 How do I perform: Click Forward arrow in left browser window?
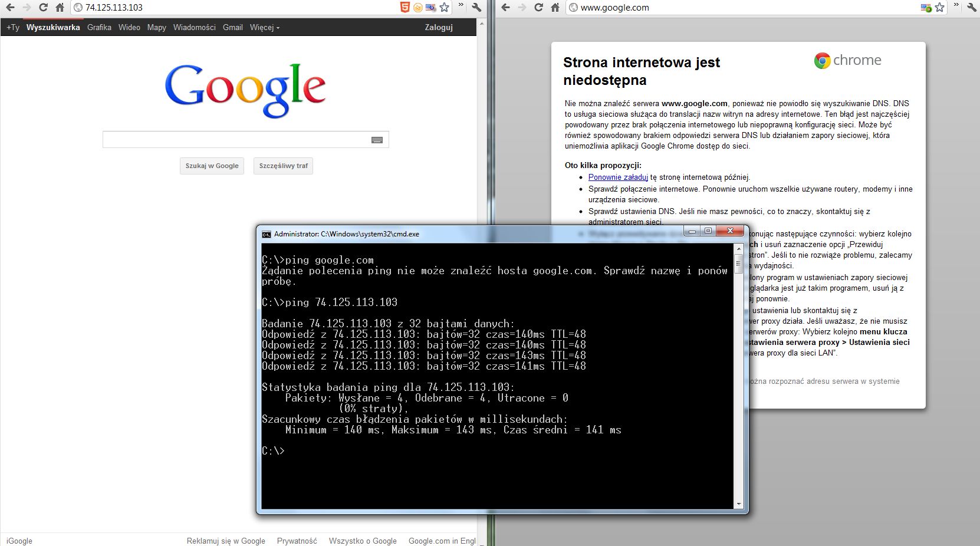27,8
